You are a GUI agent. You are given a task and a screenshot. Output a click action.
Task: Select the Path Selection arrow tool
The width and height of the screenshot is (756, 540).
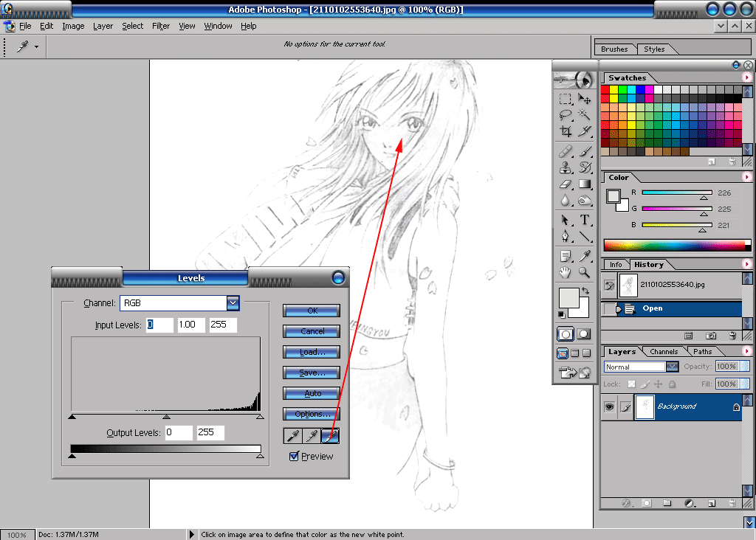coord(566,220)
